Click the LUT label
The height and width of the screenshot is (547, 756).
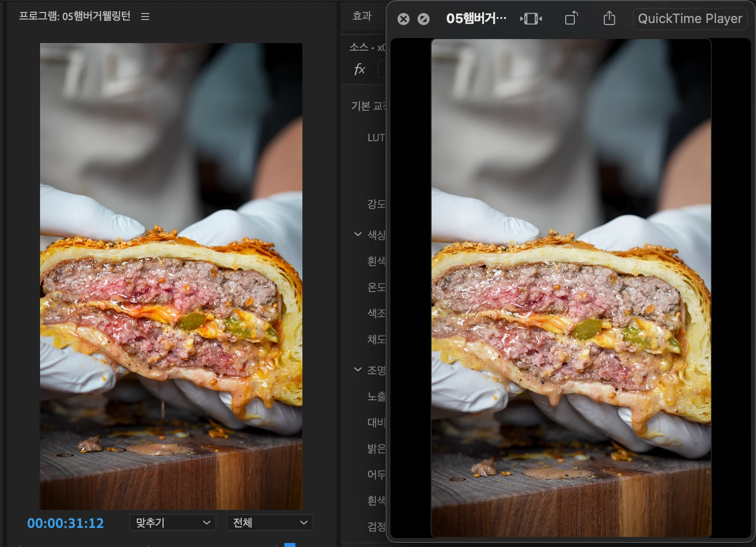coord(376,138)
